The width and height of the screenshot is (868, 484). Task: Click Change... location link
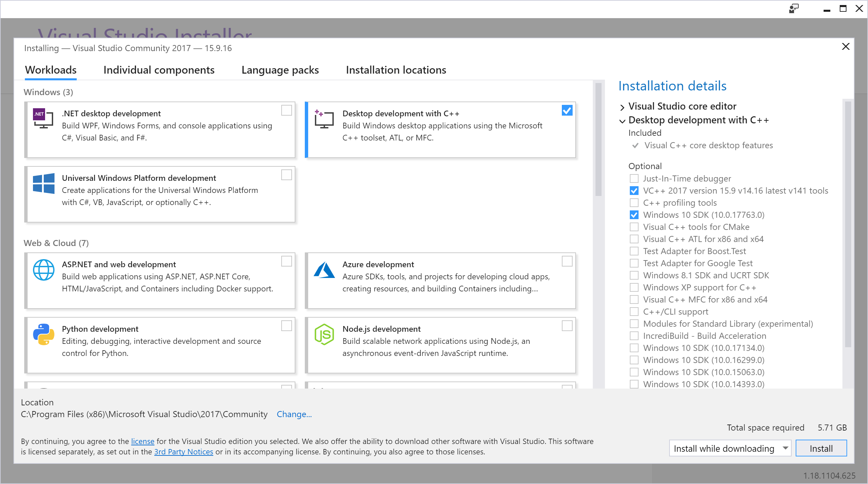point(294,414)
